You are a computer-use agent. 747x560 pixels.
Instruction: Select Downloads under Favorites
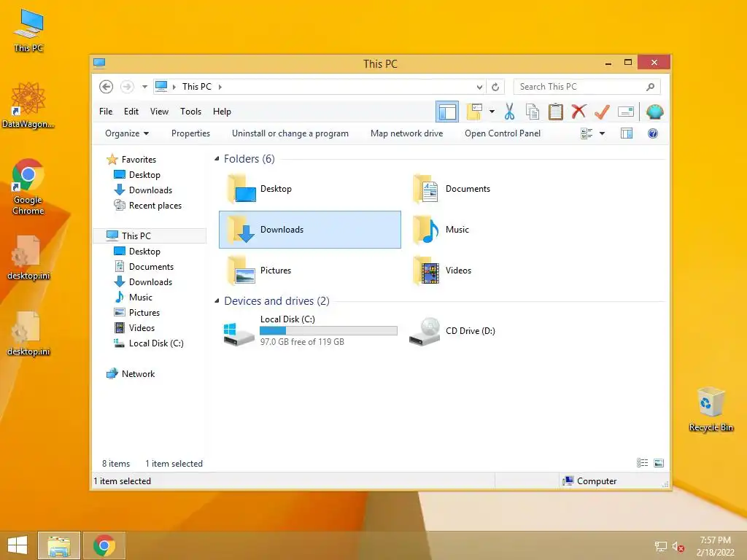[144, 190]
